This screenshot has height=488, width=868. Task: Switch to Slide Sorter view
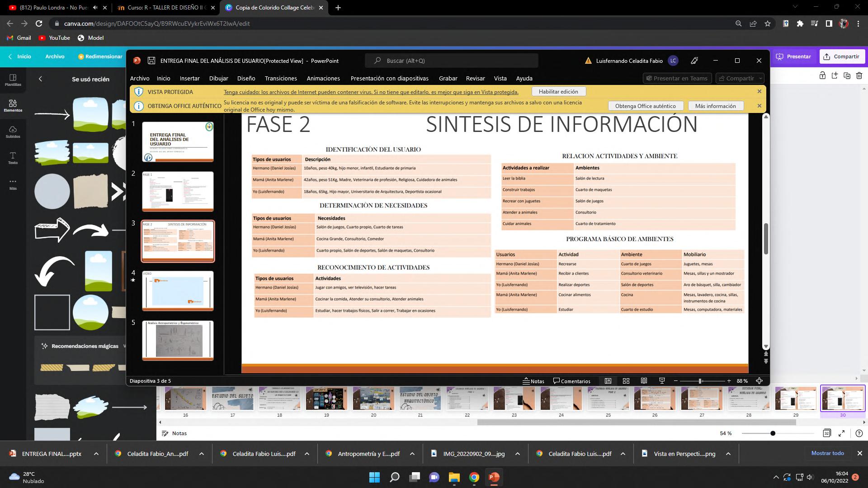pos(626,381)
